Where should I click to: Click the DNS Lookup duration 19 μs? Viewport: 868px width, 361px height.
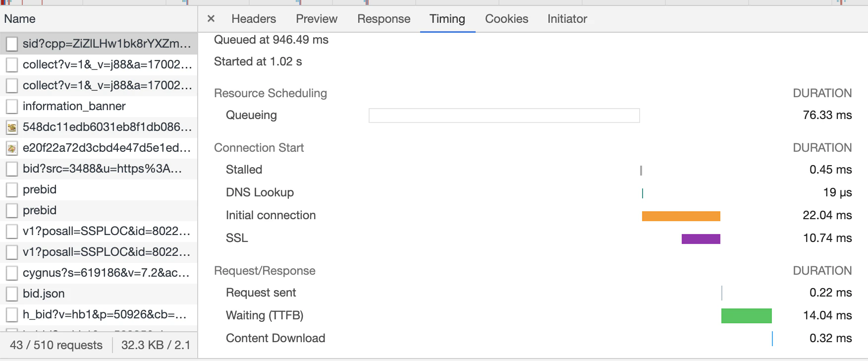point(838,192)
